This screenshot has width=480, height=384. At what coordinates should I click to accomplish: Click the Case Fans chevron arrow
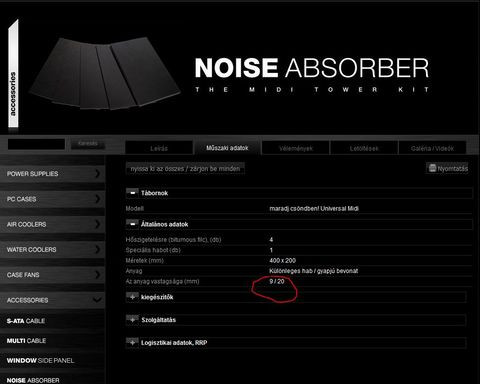(x=97, y=275)
